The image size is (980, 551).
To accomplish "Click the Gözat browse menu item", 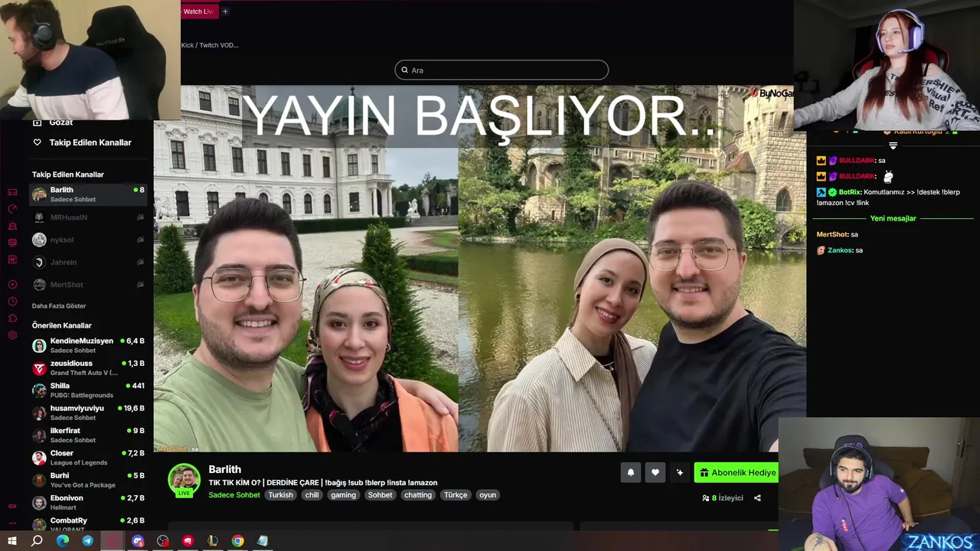I will (x=60, y=122).
